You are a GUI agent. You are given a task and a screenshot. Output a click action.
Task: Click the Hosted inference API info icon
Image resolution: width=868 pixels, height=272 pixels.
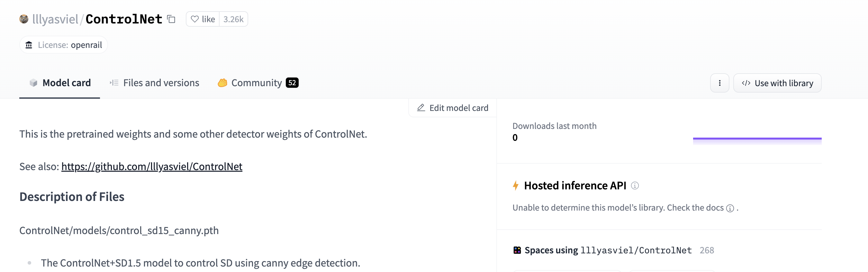[635, 186]
